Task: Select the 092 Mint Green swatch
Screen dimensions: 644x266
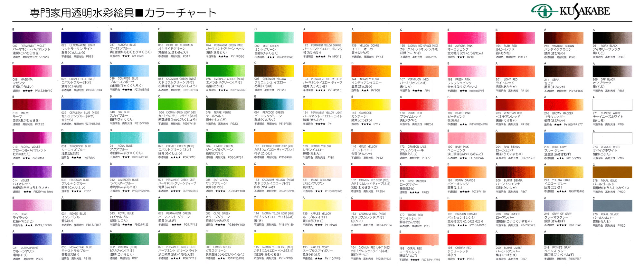Action: tap(274, 38)
